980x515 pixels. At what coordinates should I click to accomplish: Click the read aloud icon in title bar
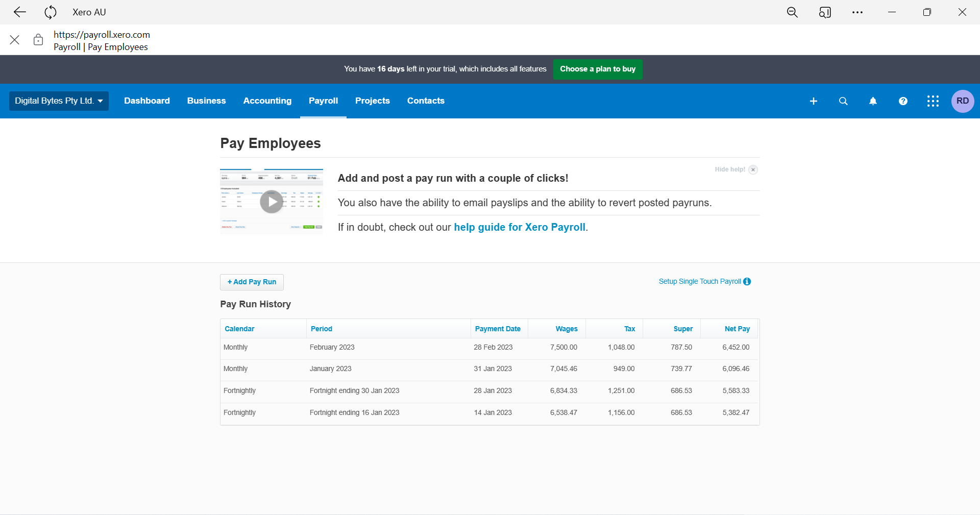click(825, 12)
